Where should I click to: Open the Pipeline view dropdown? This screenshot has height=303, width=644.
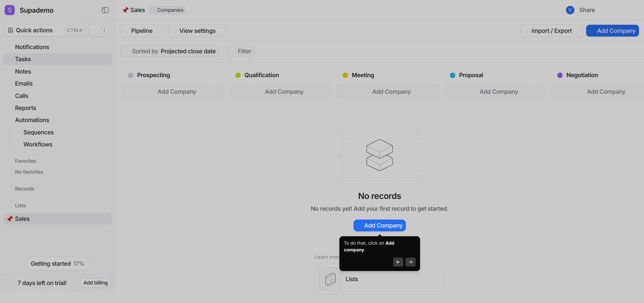click(142, 31)
